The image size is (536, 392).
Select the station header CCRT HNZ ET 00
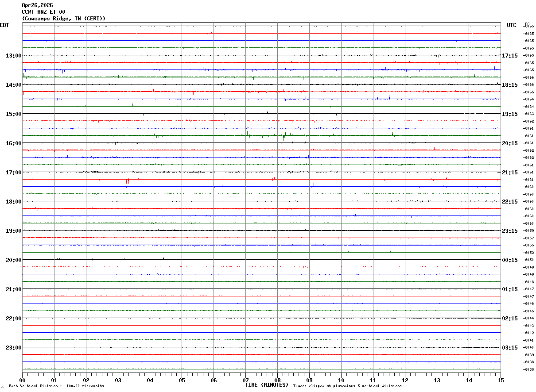point(43,12)
